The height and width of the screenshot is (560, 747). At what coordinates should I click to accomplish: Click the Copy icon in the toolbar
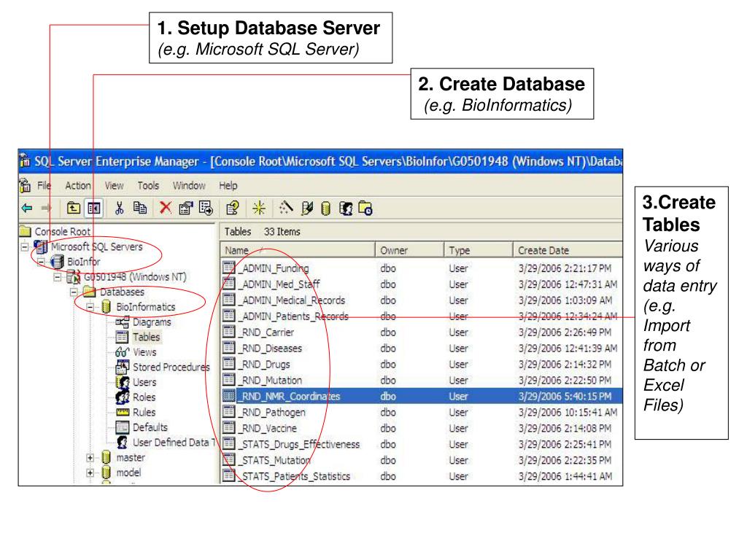click(140, 208)
